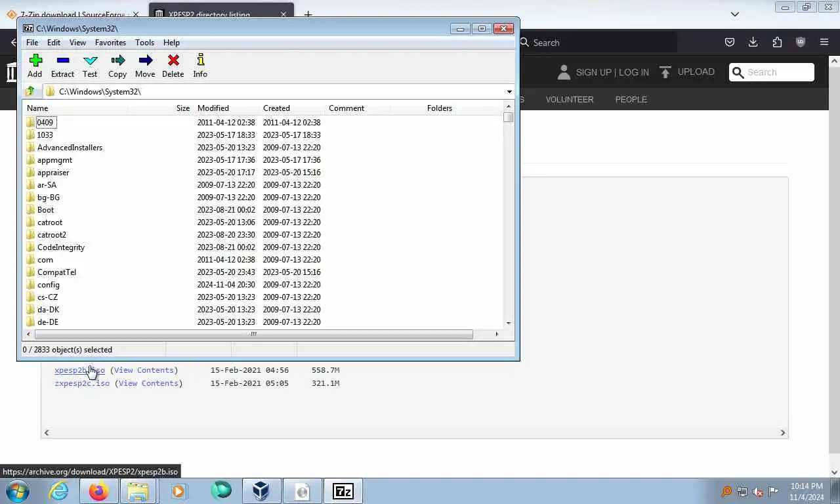Select the ar-SA folder
Image resolution: width=840 pixels, height=504 pixels.
click(x=47, y=185)
